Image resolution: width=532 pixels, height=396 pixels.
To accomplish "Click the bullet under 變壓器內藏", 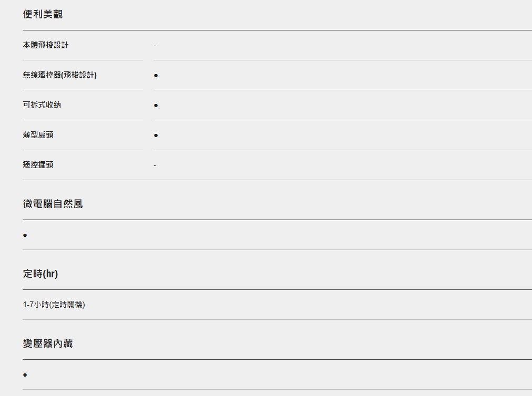I will pyautogui.click(x=25, y=374).
